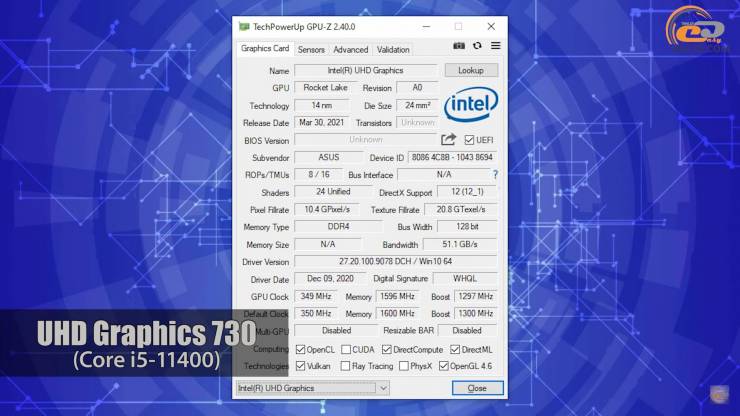Click the Texture Fillrate 20.8 GTexel/s

461,209
